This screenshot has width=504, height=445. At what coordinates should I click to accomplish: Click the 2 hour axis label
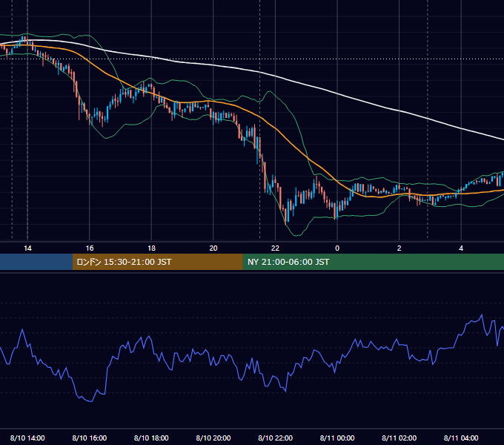coord(399,248)
